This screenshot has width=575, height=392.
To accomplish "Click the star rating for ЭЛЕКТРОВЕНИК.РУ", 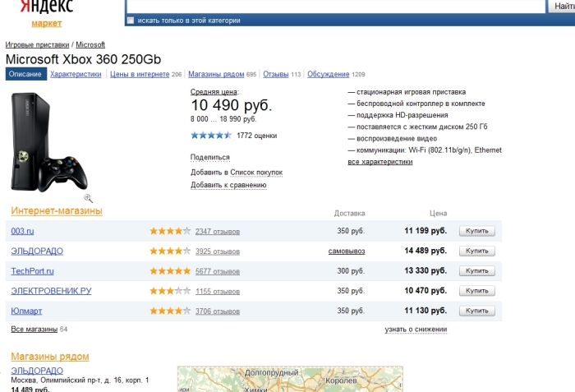I will (x=170, y=291).
